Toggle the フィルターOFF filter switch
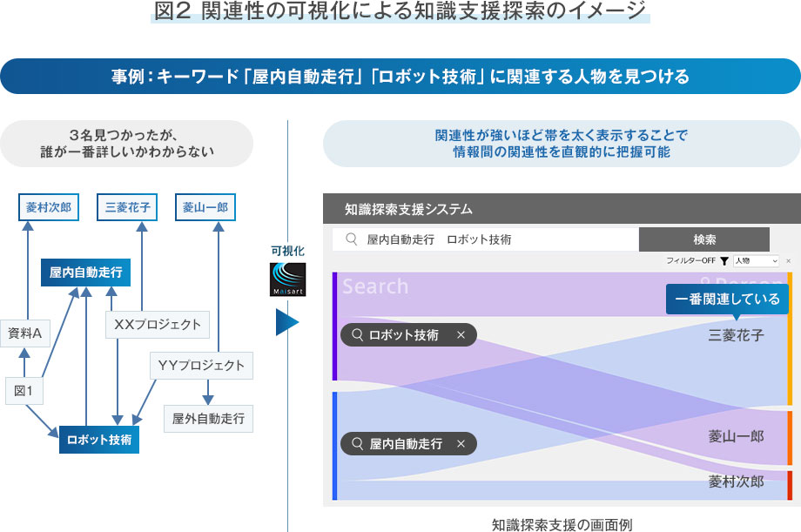This screenshot has width=801, height=532. coord(691,260)
